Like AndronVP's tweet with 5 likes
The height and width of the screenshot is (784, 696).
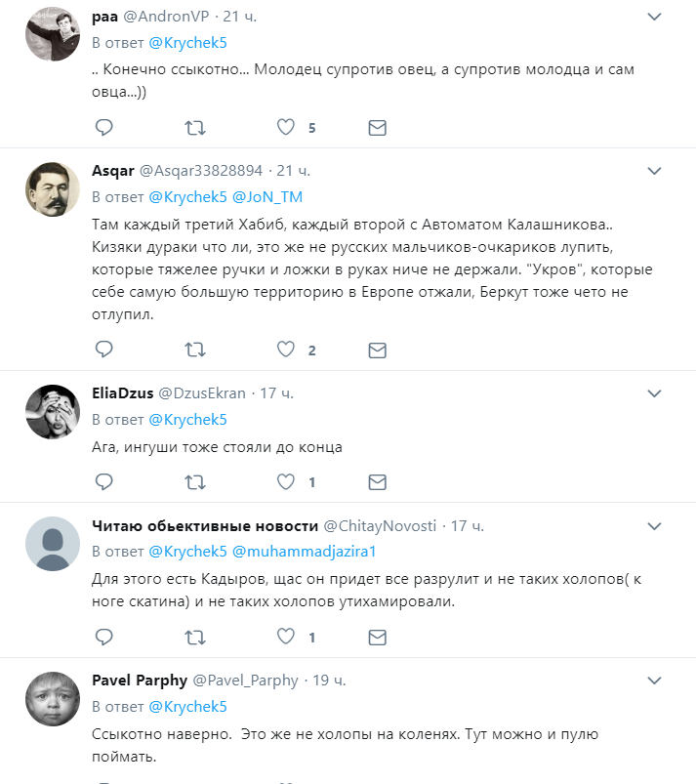[x=286, y=127]
